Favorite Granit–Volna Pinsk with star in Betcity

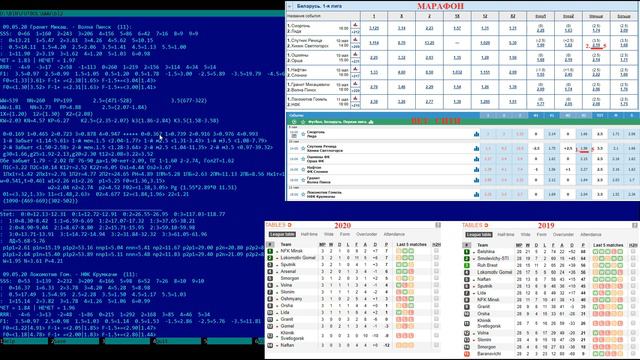pos(303,180)
